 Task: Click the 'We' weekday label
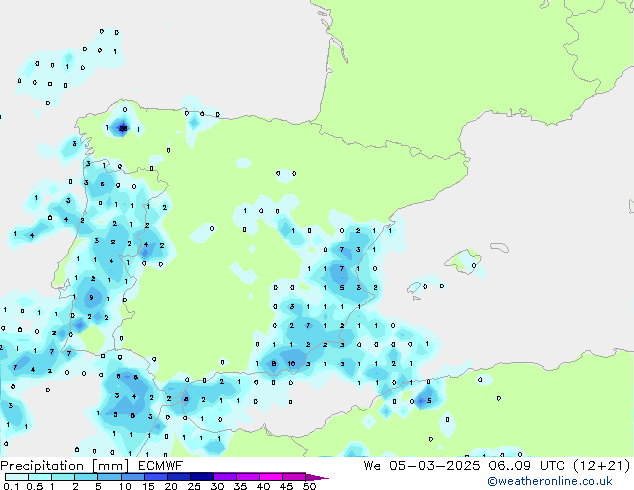[x=372, y=466]
